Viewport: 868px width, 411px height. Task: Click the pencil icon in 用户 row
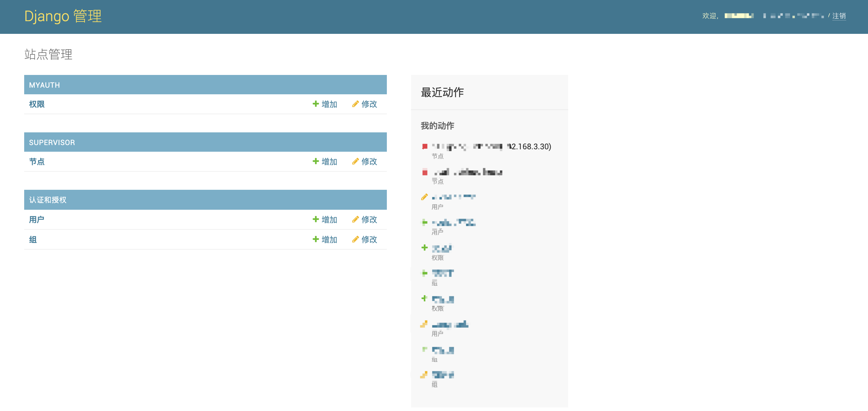[x=355, y=219]
